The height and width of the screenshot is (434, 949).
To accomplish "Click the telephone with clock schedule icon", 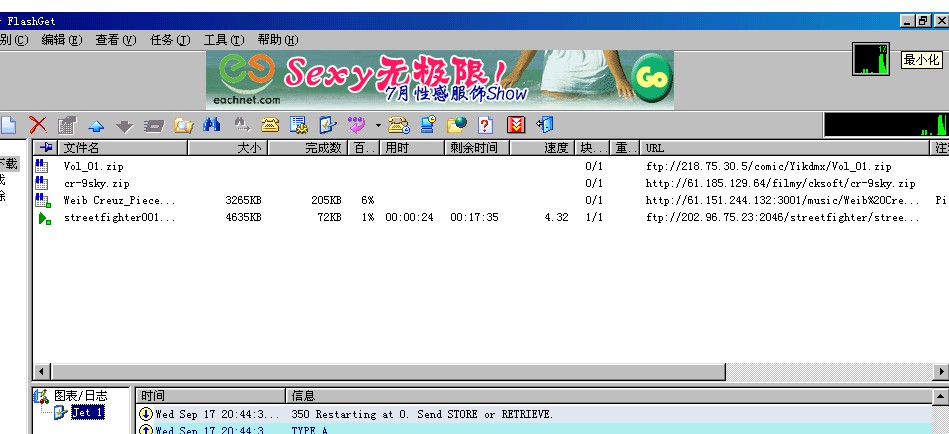I will [x=399, y=125].
